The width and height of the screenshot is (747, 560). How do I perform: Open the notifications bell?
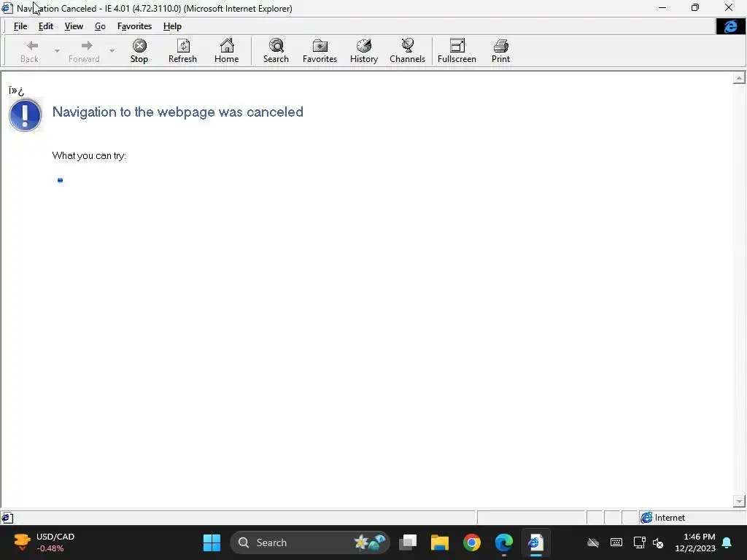tap(727, 542)
